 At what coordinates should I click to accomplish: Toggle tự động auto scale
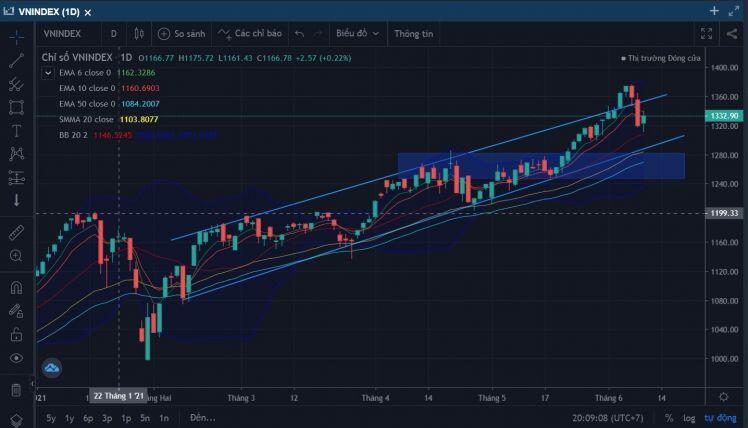pos(720,418)
